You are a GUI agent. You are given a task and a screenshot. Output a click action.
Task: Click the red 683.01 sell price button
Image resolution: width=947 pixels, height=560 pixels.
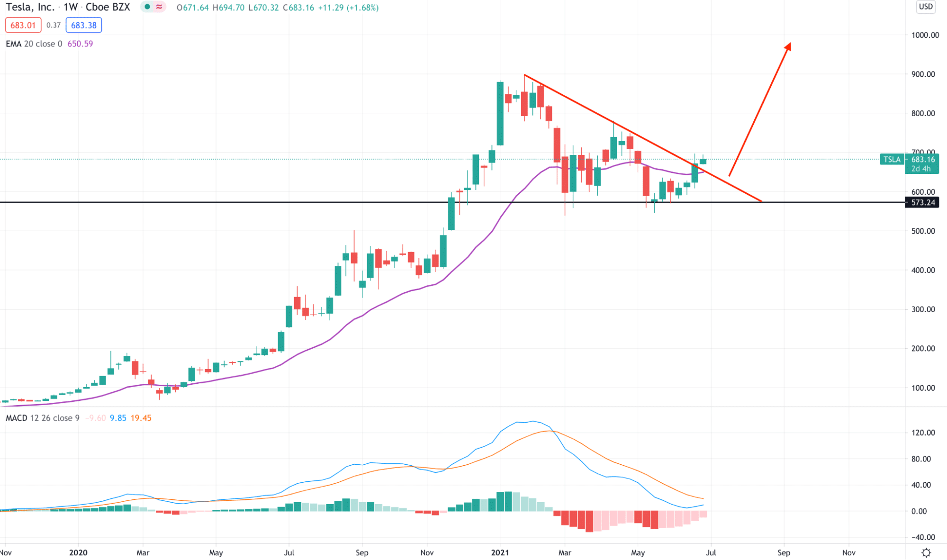23,25
